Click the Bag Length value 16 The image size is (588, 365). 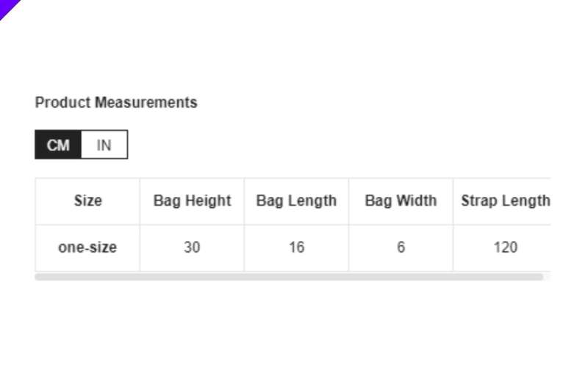296,247
